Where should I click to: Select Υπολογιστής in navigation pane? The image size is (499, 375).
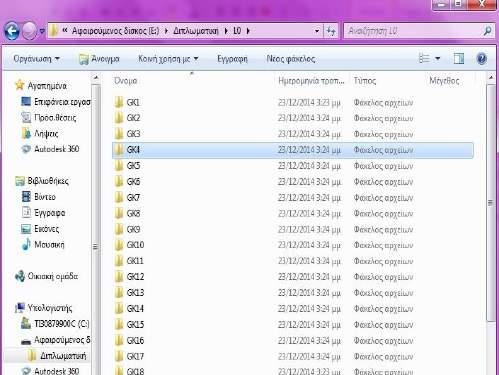(x=43, y=308)
